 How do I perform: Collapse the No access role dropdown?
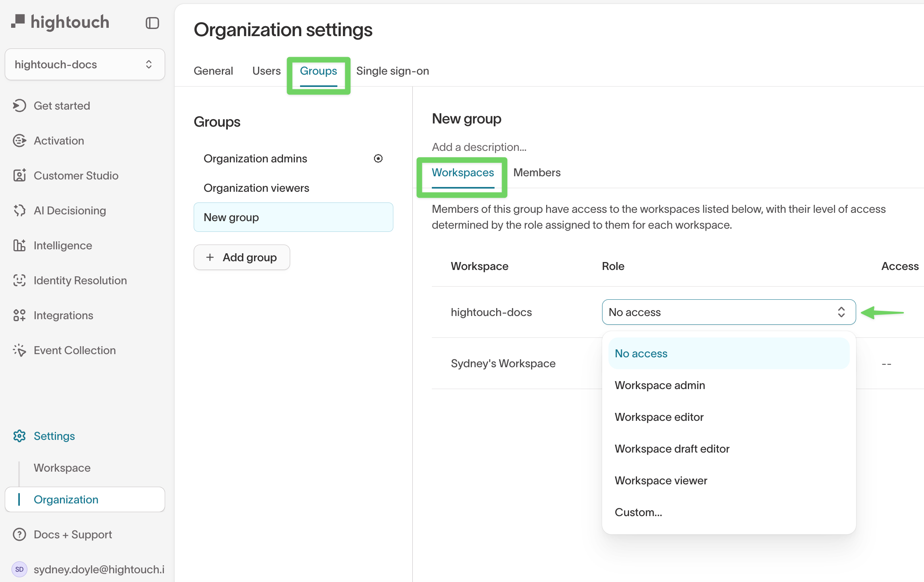pos(728,312)
